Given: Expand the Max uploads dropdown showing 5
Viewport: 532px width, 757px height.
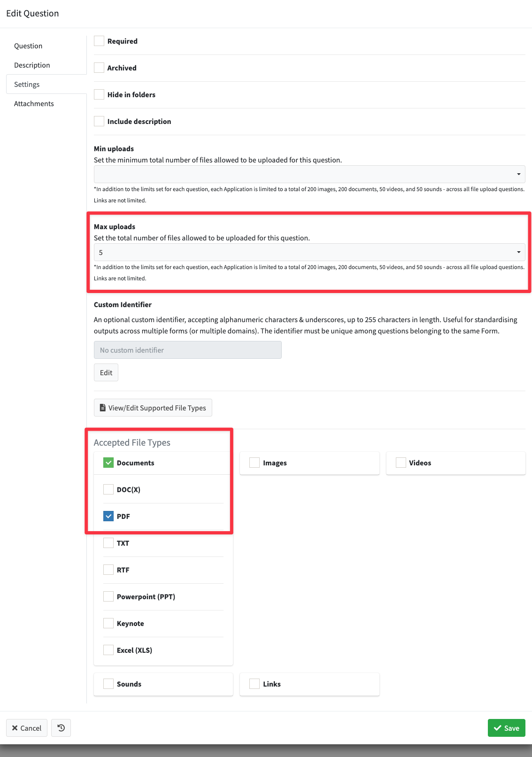Looking at the screenshot, I should [309, 252].
